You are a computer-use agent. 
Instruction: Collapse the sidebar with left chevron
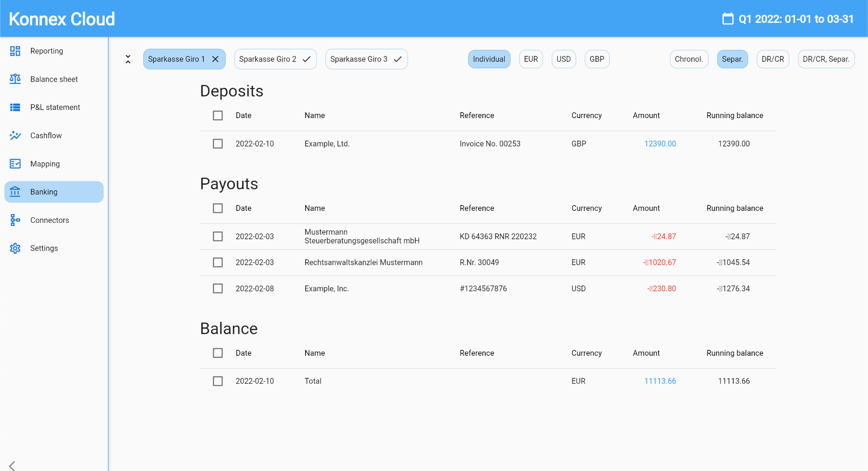click(x=12, y=465)
